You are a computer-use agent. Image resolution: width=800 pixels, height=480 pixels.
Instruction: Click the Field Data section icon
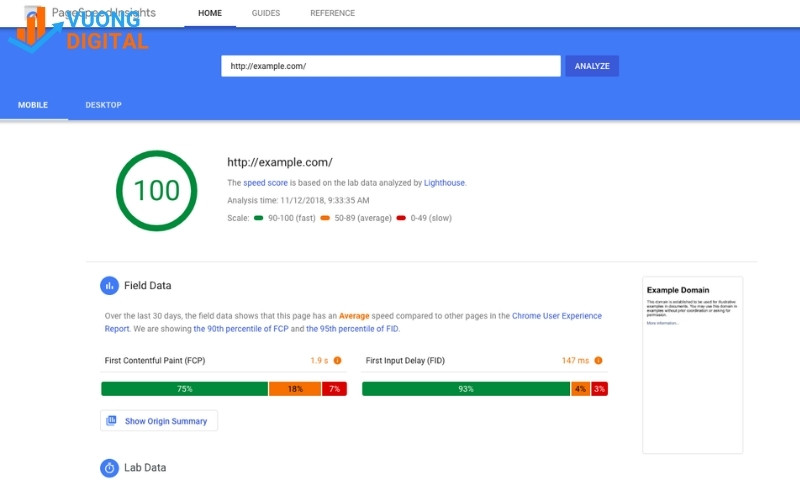[x=110, y=286]
